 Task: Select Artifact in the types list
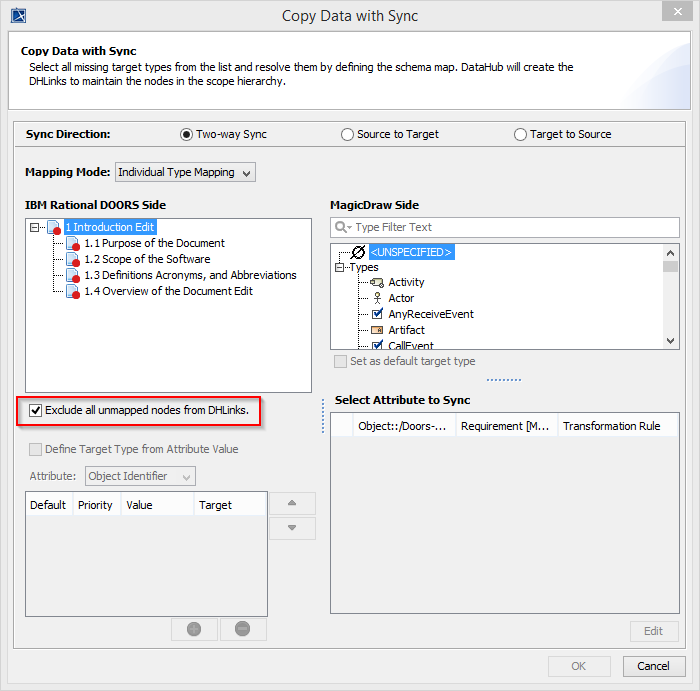[406, 330]
